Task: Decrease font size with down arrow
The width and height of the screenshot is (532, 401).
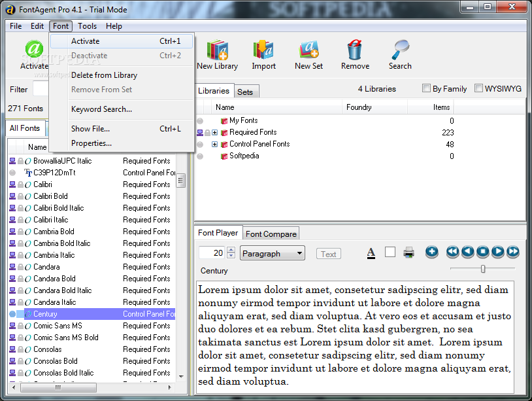Action: point(231,255)
